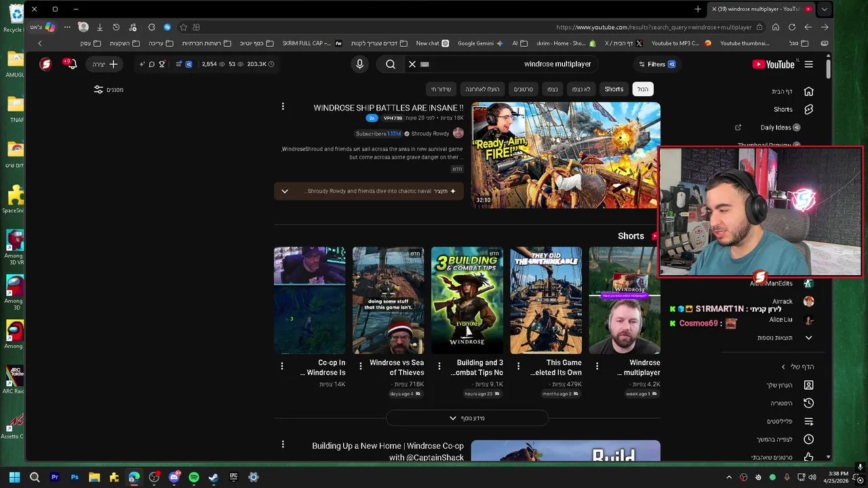Open Shroudy Rowdy channel name link
868x488 pixels.
click(430, 134)
